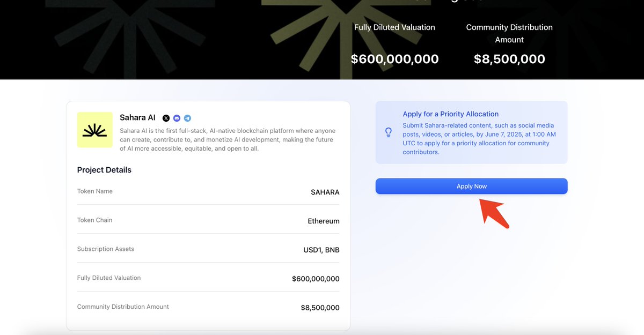Click the yellow Sahara AI logo
644x335 pixels.
click(x=95, y=130)
